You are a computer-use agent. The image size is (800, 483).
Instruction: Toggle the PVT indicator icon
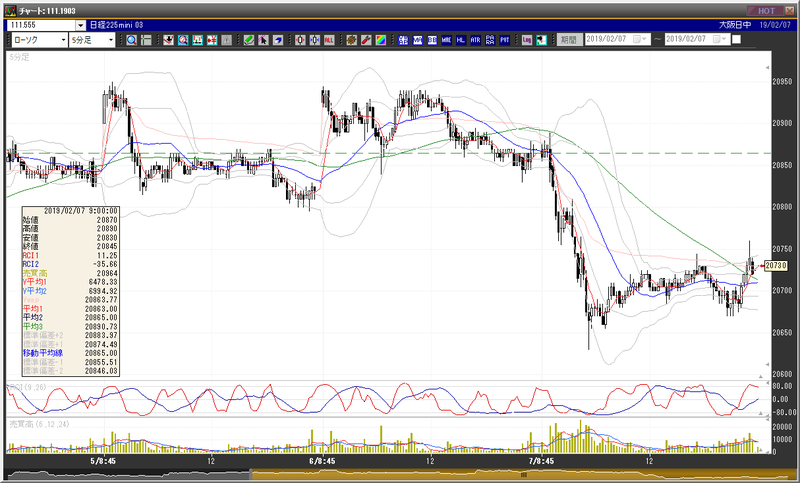[x=505, y=40]
